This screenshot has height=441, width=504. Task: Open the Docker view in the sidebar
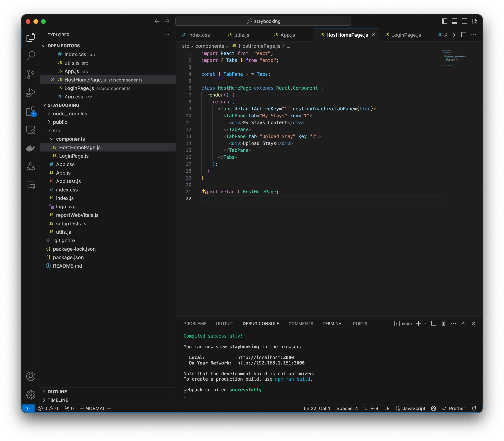tap(31, 148)
